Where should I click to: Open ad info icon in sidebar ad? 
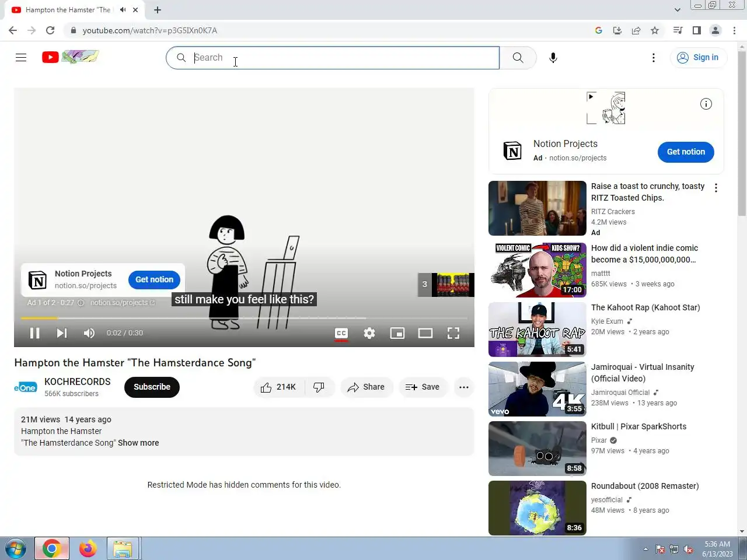706,104
